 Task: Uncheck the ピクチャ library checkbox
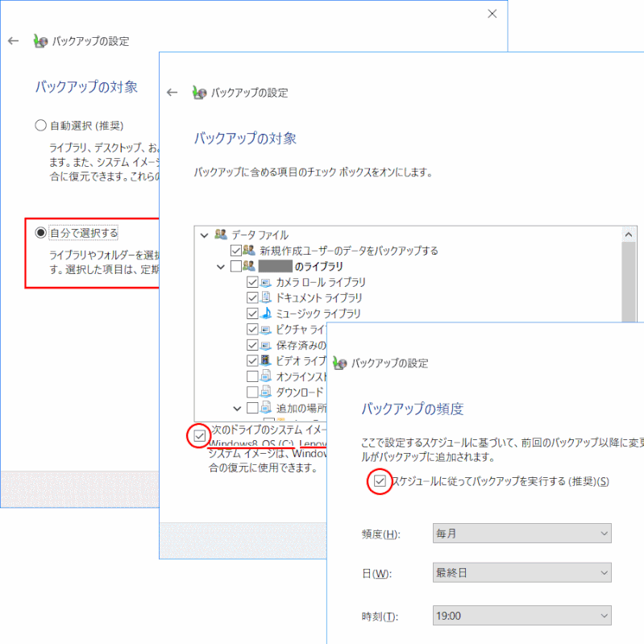tap(252, 329)
